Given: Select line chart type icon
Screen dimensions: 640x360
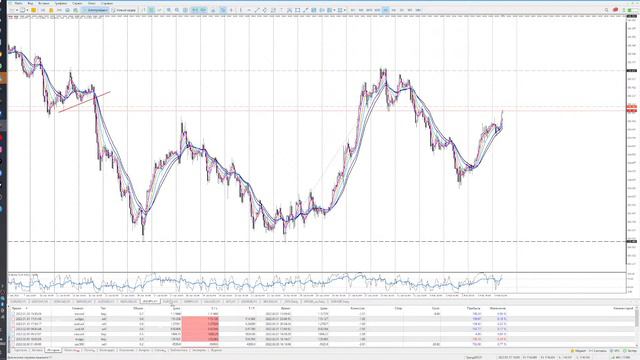Looking at the screenshot, I should click(159, 10).
